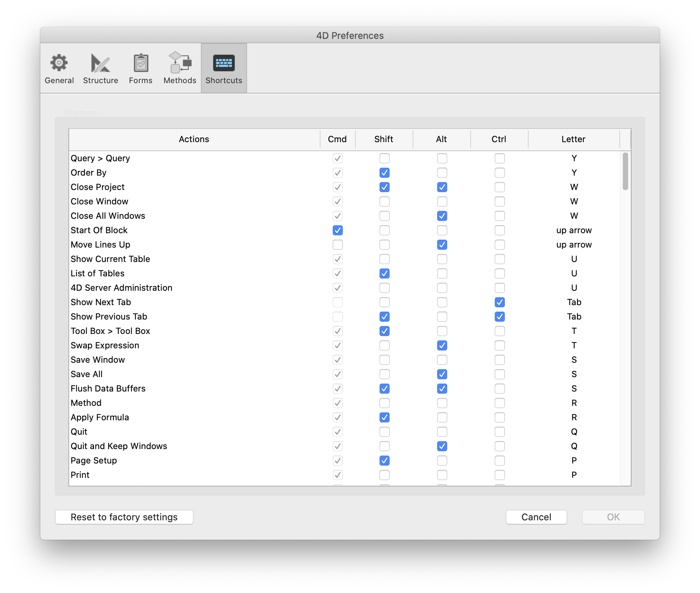Uncheck Alt modifier for Move Lines Up
This screenshot has height=593, width=700.
pyautogui.click(x=442, y=245)
